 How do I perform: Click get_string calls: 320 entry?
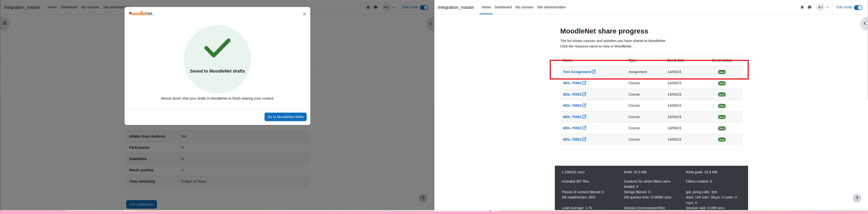pyautogui.click(x=701, y=192)
